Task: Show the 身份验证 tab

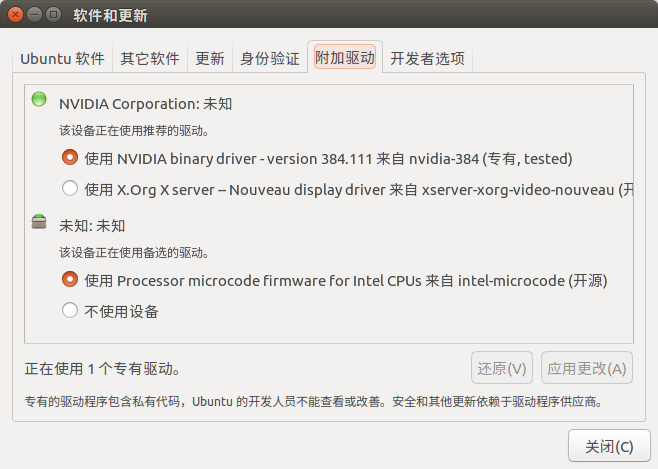Action: pos(269,58)
